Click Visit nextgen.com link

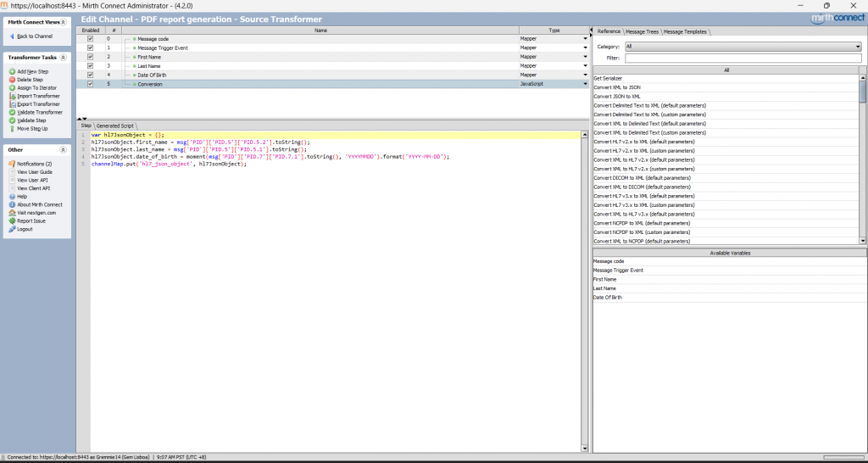tap(36, 213)
